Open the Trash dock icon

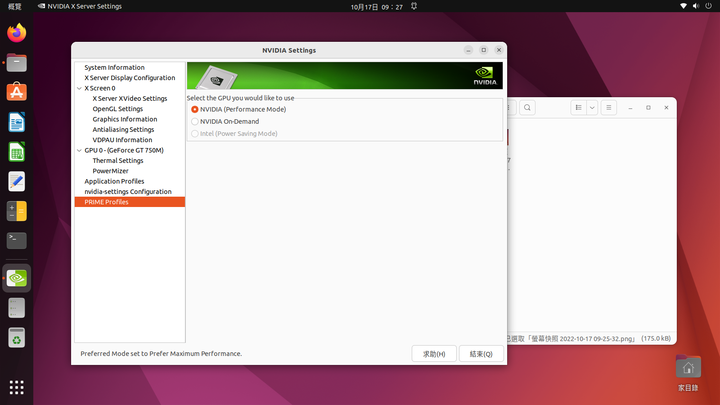tap(17, 338)
